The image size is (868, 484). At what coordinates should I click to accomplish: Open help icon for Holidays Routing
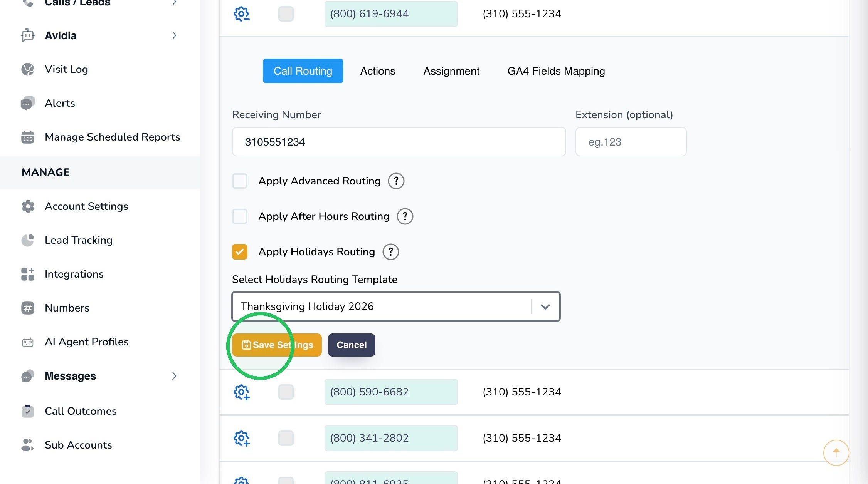click(x=390, y=252)
